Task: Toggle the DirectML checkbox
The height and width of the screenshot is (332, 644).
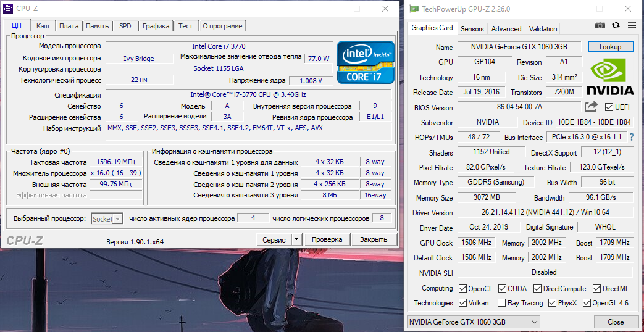Action: (596, 289)
